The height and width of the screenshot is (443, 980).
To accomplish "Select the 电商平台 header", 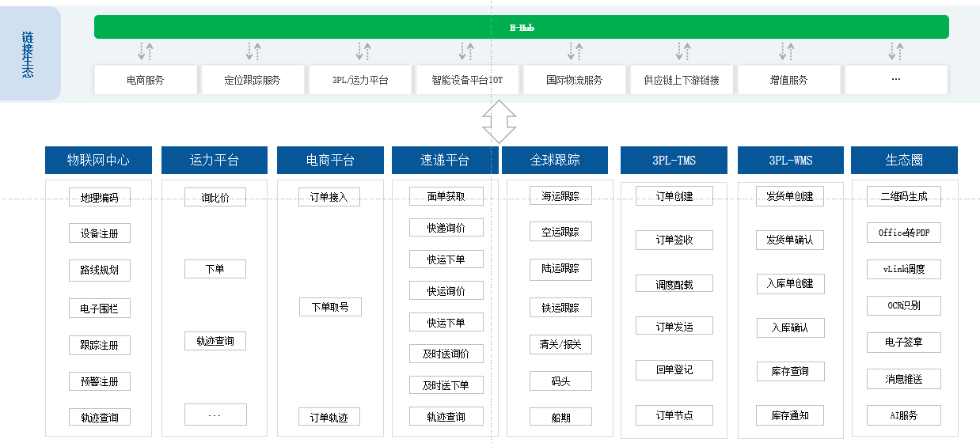I will [330, 160].
